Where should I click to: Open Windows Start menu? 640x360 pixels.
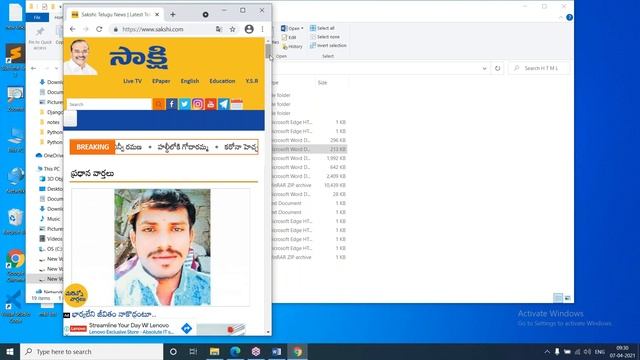[10, 351]
